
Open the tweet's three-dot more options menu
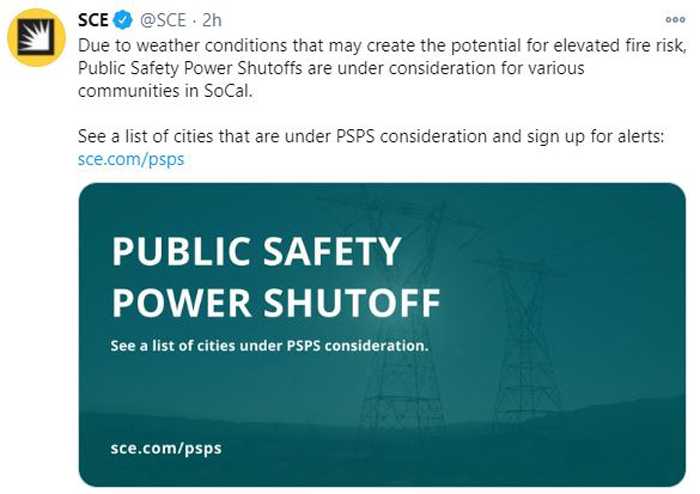coord(675,20)
